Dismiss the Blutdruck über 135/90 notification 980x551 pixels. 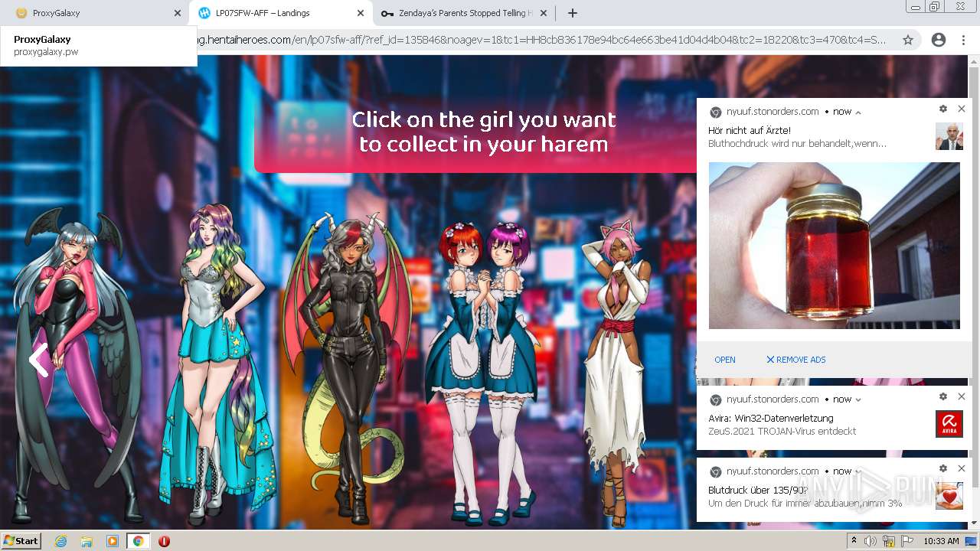tap(962, 468)
